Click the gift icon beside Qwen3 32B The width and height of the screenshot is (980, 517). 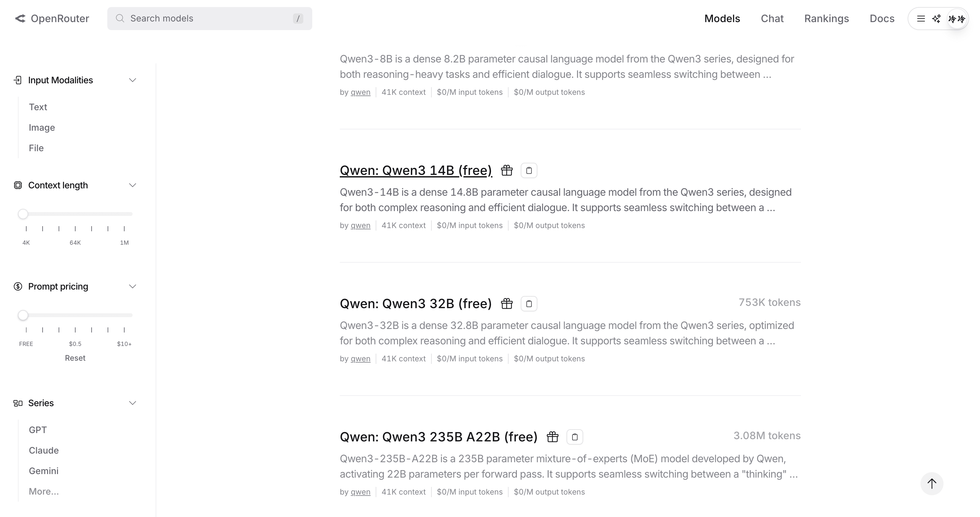point(507,304)
